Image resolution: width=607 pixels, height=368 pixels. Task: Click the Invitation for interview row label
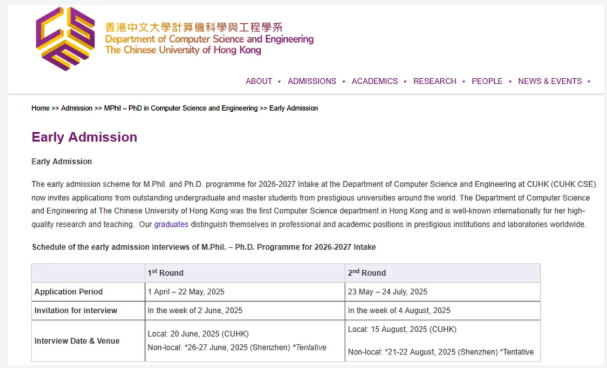(75, 310)
